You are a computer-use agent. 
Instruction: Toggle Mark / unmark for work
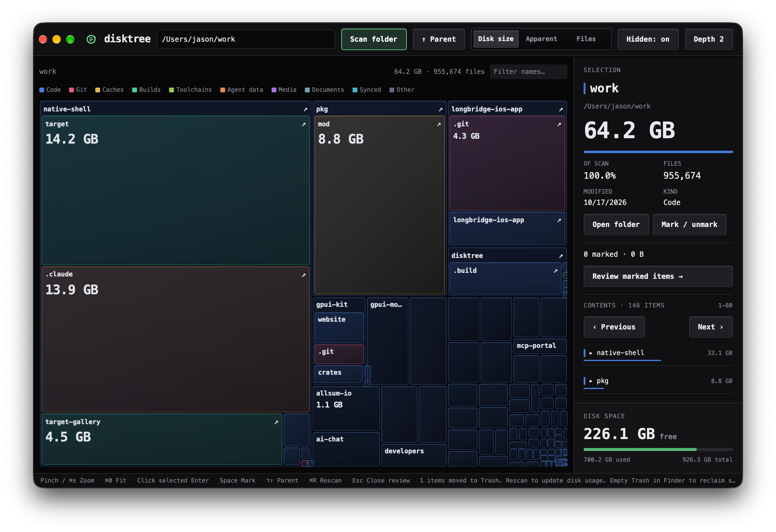[x=689, y=224]
